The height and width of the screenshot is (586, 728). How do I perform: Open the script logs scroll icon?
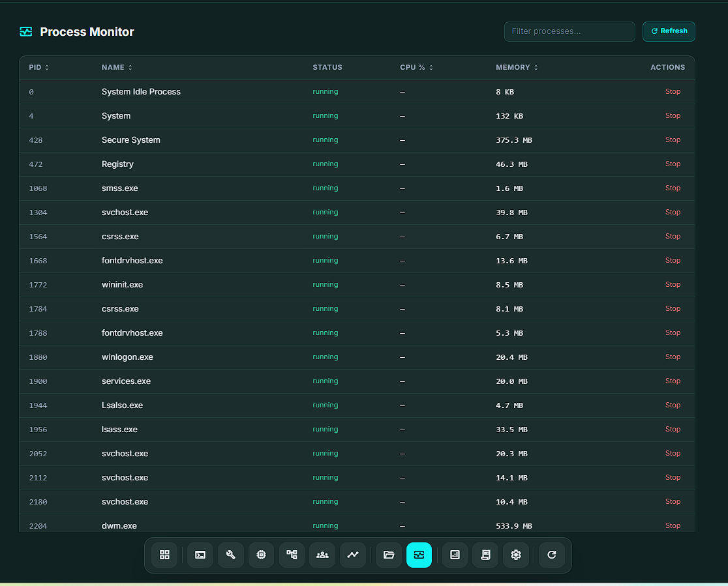pos(485,555)
